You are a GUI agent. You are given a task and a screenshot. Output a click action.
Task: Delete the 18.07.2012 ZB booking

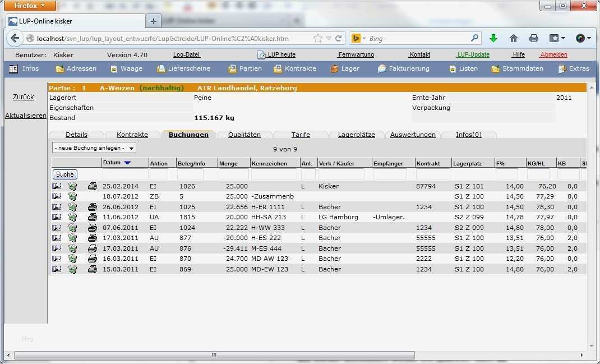72,196
